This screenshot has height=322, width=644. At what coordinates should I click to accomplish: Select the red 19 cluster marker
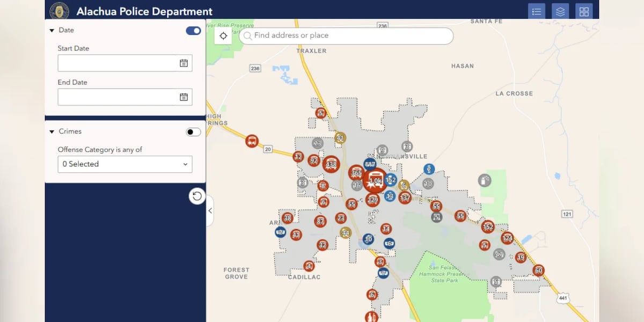(521, 258)
